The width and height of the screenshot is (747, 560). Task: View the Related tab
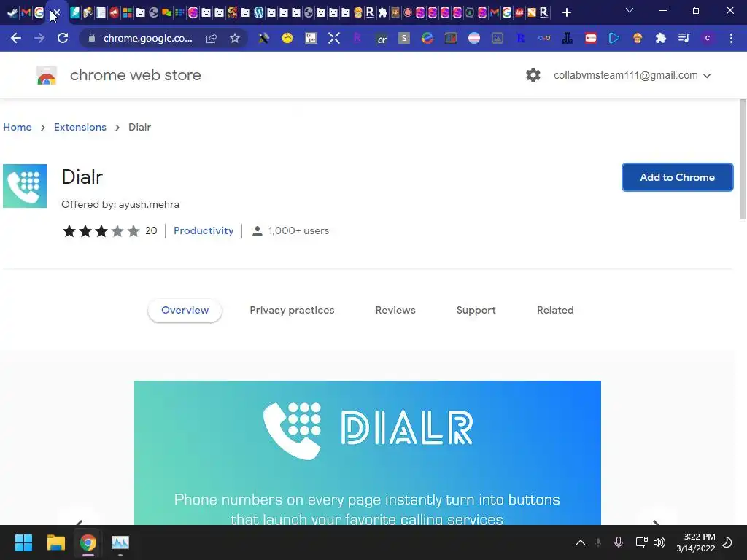pyautogui.click(x=555, y=310)
